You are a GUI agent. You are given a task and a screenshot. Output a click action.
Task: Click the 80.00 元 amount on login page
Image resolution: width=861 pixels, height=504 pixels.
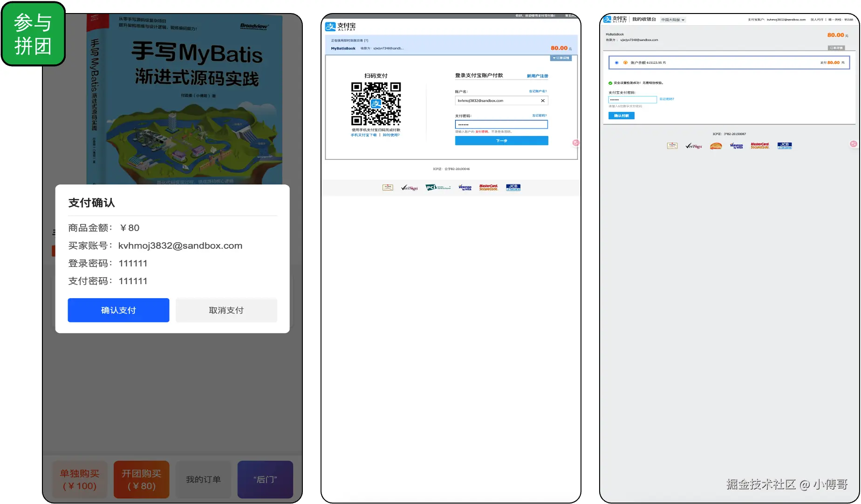click(561, 48)
